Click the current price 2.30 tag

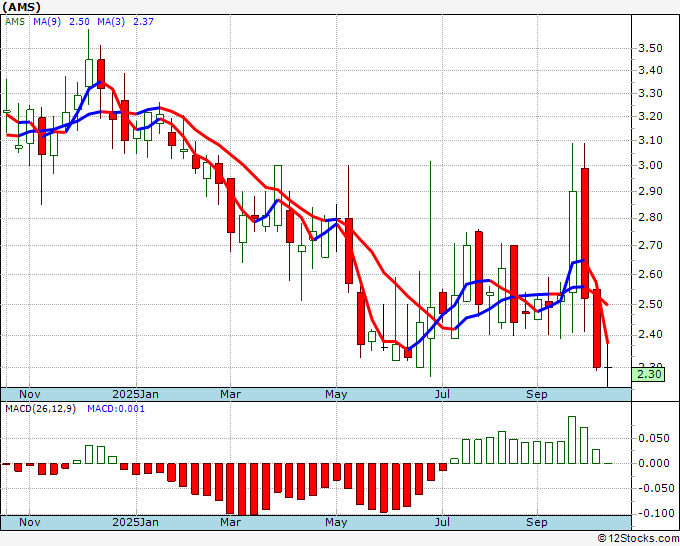pyautogui.click(x=648, y=374)
